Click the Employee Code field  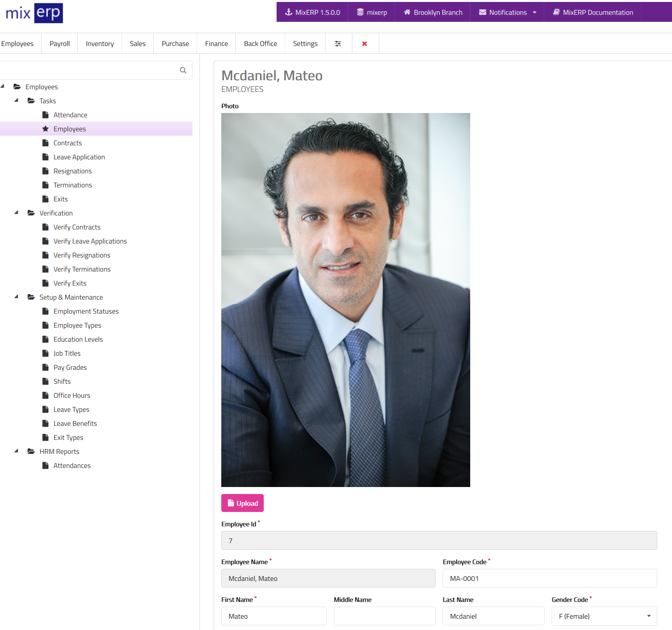point(550,578)
